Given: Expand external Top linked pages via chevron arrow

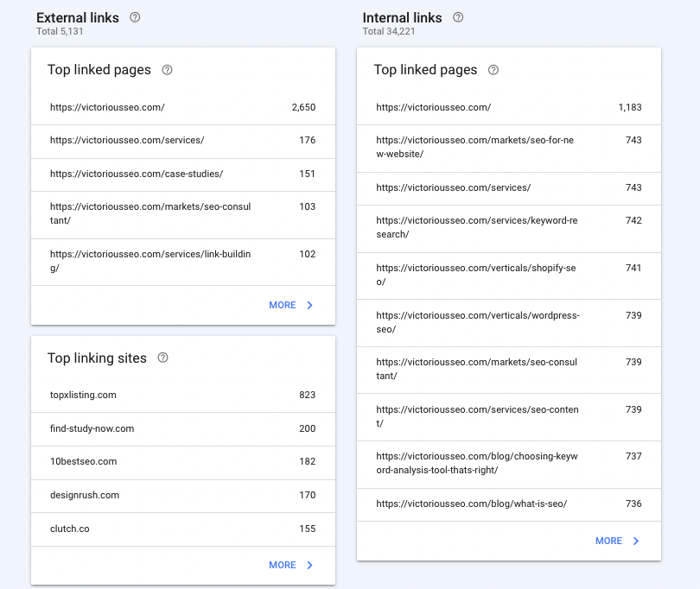Looking at the screenshot, I should click(310, 305).
